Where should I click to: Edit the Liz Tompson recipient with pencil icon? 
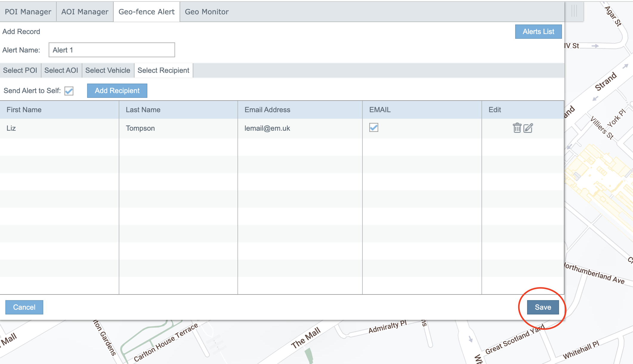pyautogui.click(x=528, y=128)
